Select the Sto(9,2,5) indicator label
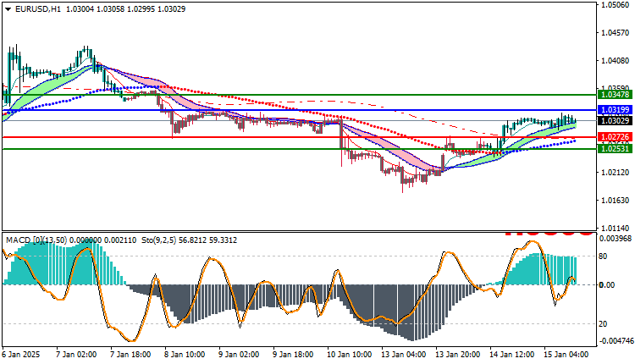 tap(159, 240)
